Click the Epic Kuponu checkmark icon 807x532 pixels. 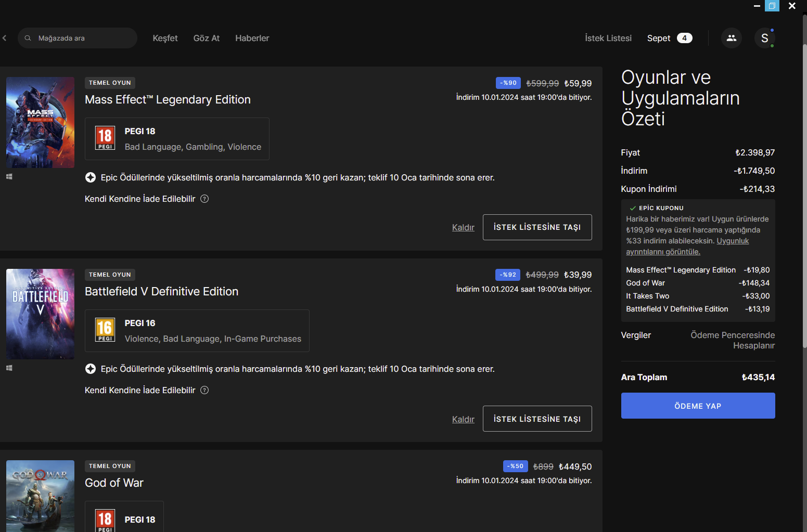(633, 208)
